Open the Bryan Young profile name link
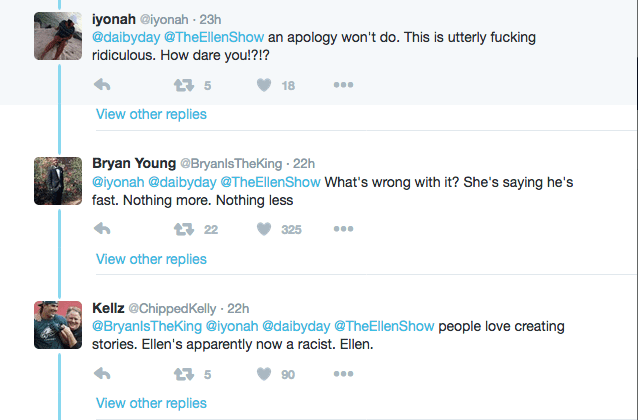 (132, 163)
